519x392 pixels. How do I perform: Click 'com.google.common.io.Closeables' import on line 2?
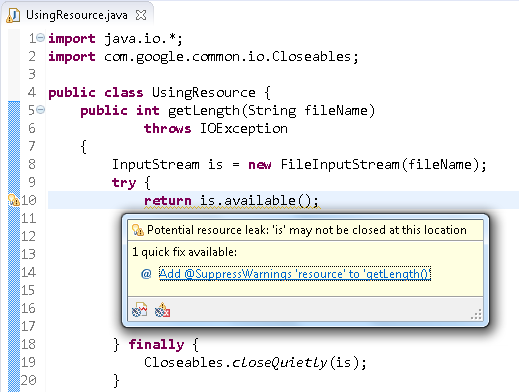(x=227, y=57)
